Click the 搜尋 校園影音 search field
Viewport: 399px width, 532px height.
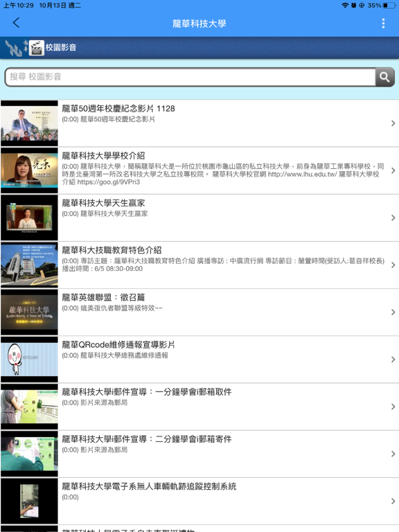(x=190, y=77)
